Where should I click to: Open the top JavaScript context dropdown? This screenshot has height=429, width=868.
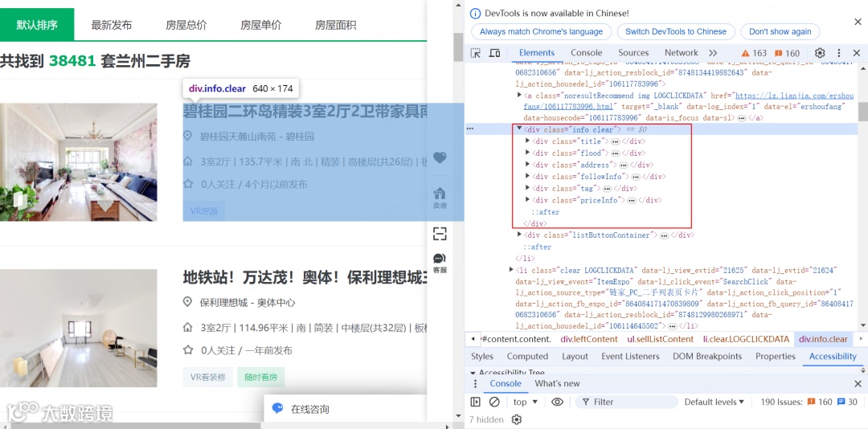pos(526,402)
